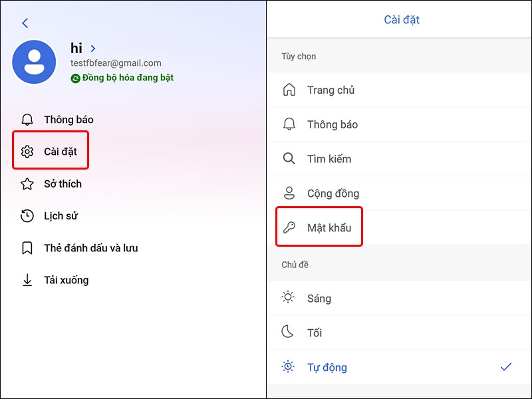Viewport: 532px width, 399px height.
Task: Click the star icon for Sở thích
Action: click(27, 184)
